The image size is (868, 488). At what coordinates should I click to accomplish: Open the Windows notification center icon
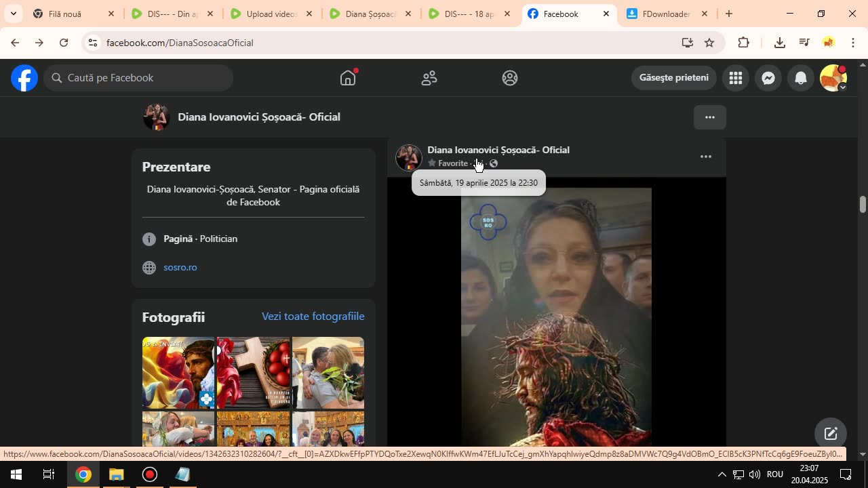pyautogui.click(x=846, y=474)
